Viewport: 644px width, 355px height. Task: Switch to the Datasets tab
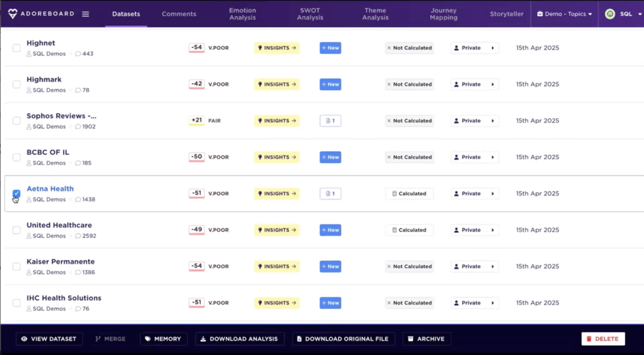coord(126,14)
